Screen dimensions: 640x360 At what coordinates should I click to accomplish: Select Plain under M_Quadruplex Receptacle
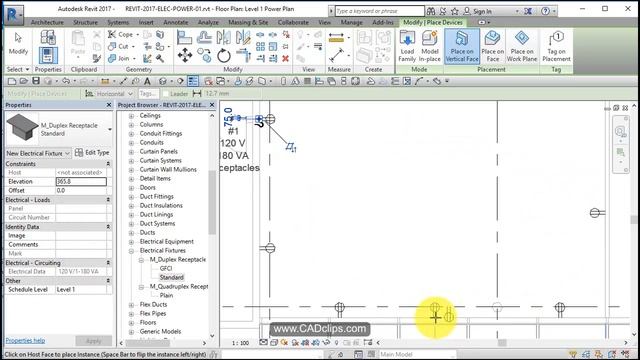[x=166, y=296]
